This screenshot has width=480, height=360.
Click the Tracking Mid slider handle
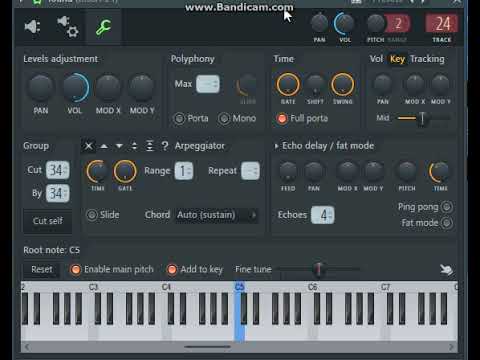[422, 118]
